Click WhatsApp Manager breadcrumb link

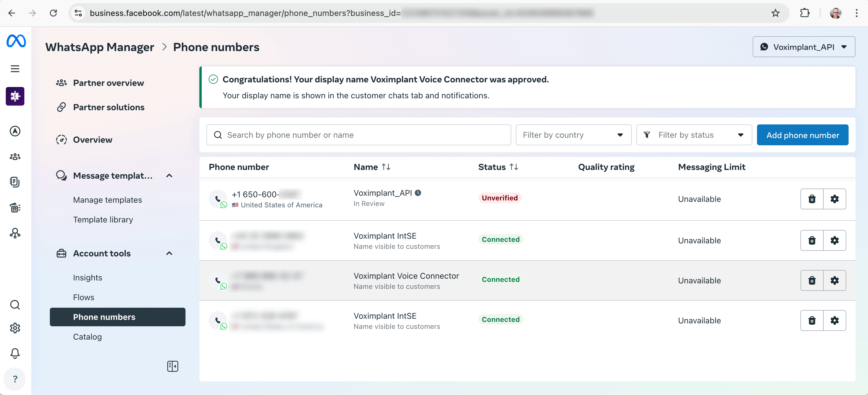[100, 47]
